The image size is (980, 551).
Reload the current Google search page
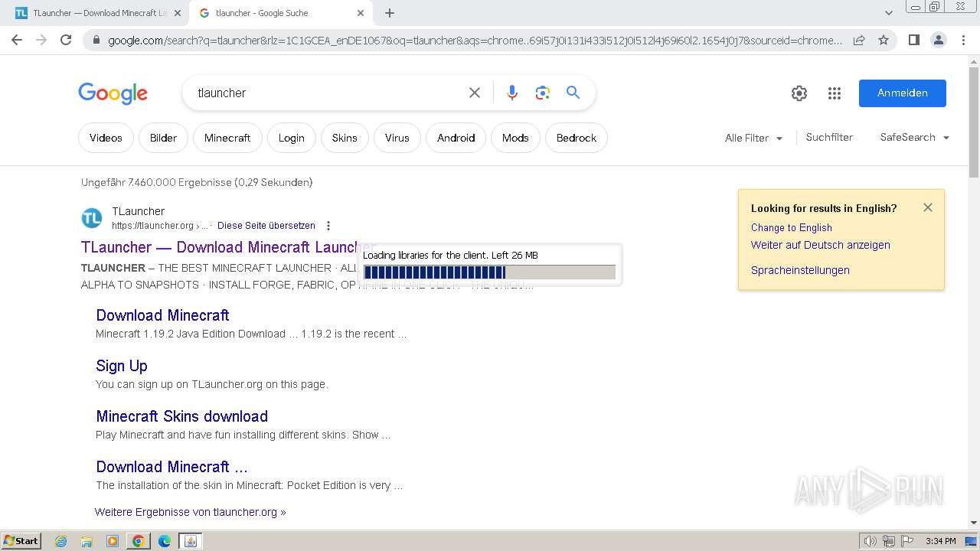[66, 40]
